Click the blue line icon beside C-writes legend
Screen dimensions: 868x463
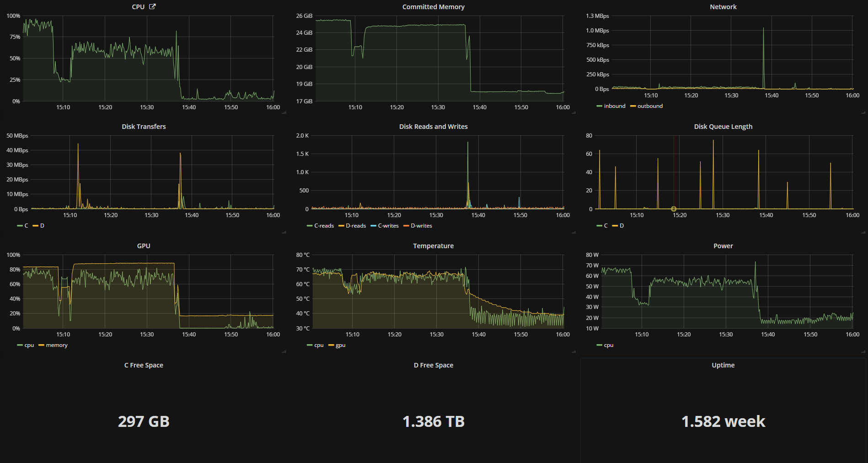373,226
